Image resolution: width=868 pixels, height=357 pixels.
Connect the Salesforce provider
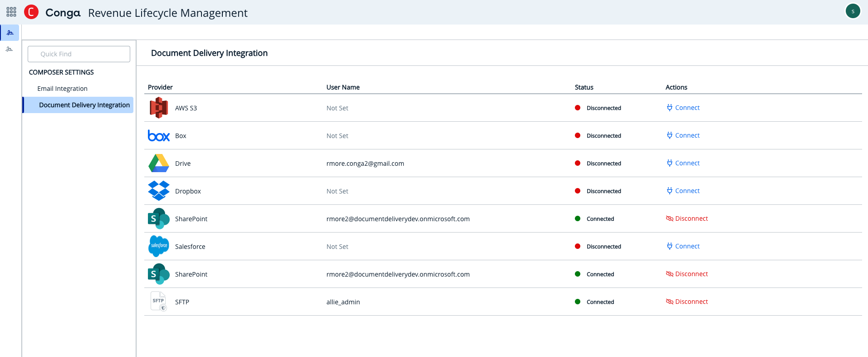(x=683, y=246)
